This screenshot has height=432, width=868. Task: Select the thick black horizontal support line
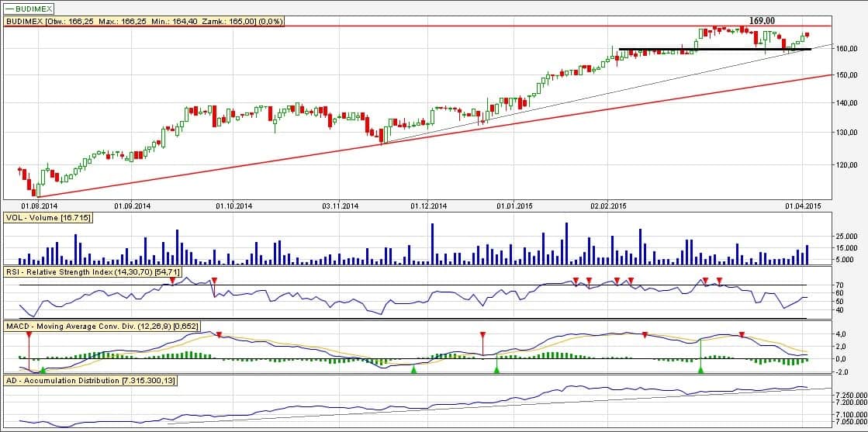click(714, 50)
